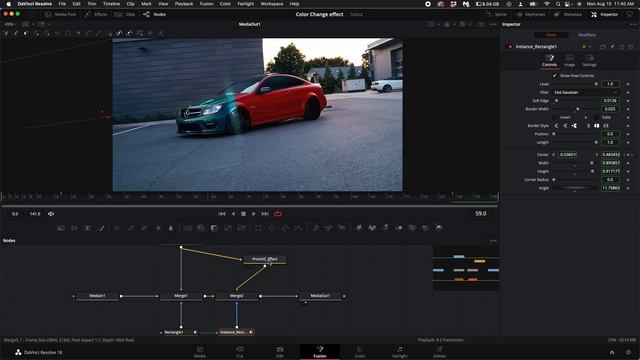Go to the Edit page

pyautogui.click(x=280, y=352)
